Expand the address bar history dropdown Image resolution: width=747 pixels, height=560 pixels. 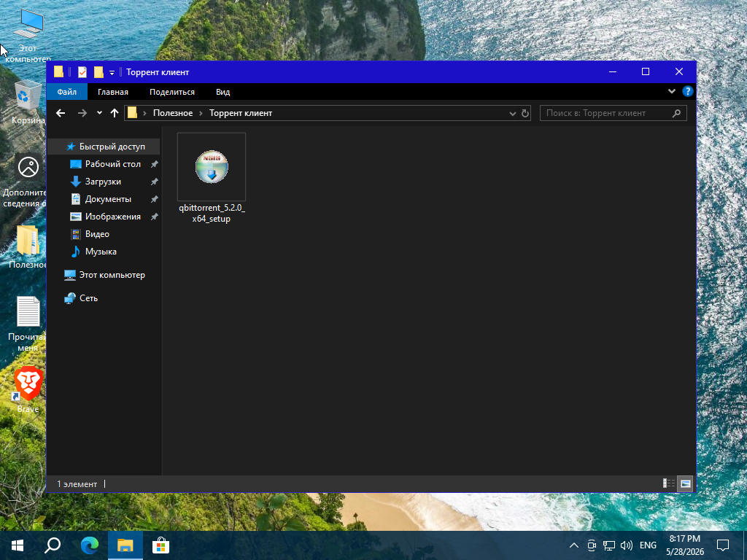tap(513, 113)
